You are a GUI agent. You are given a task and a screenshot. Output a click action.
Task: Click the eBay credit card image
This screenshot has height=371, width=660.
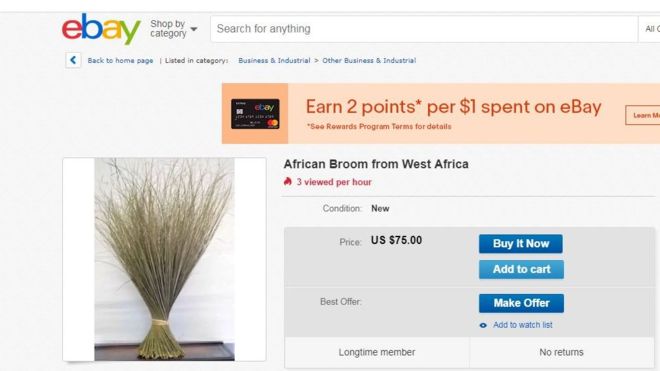(255, 114)
